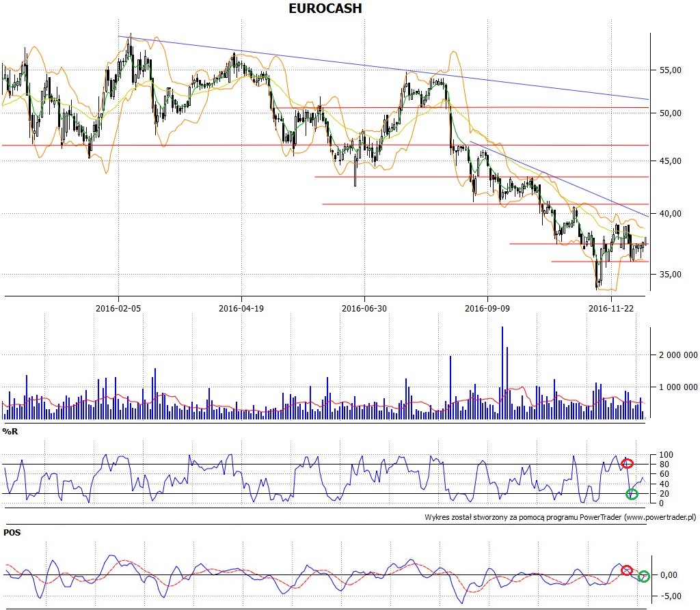This screenshot has height=610, width=700.
Task: Click the 0,00 value on POS axis
Action: pos(669,575)
